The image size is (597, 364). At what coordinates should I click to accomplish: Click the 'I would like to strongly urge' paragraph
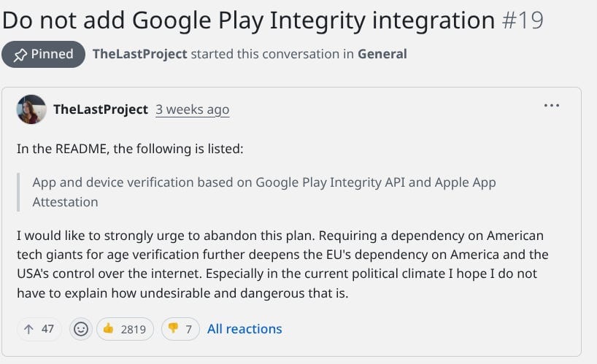[282, 264]
